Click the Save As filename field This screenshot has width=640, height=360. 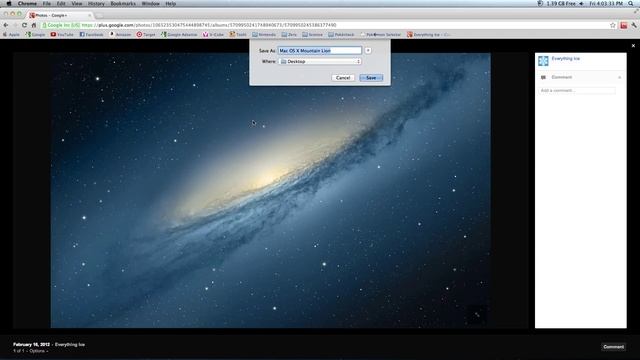(x=320, y=51)
